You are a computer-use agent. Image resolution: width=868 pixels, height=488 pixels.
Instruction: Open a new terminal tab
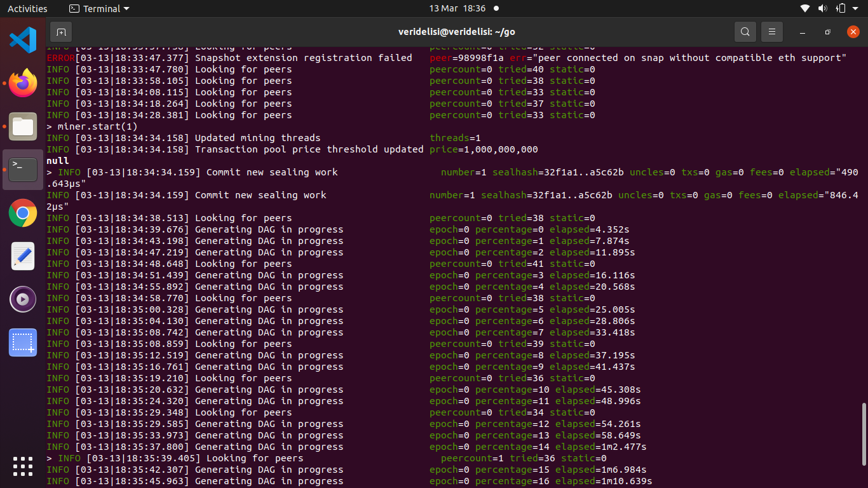click(61, 32)
